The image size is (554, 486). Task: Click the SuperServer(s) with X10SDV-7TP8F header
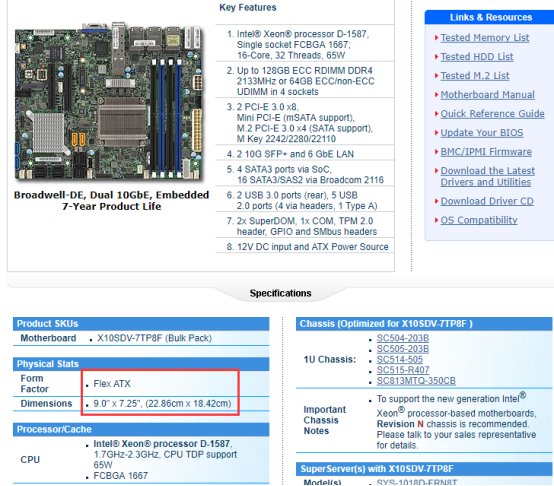[x=424, y=469]
